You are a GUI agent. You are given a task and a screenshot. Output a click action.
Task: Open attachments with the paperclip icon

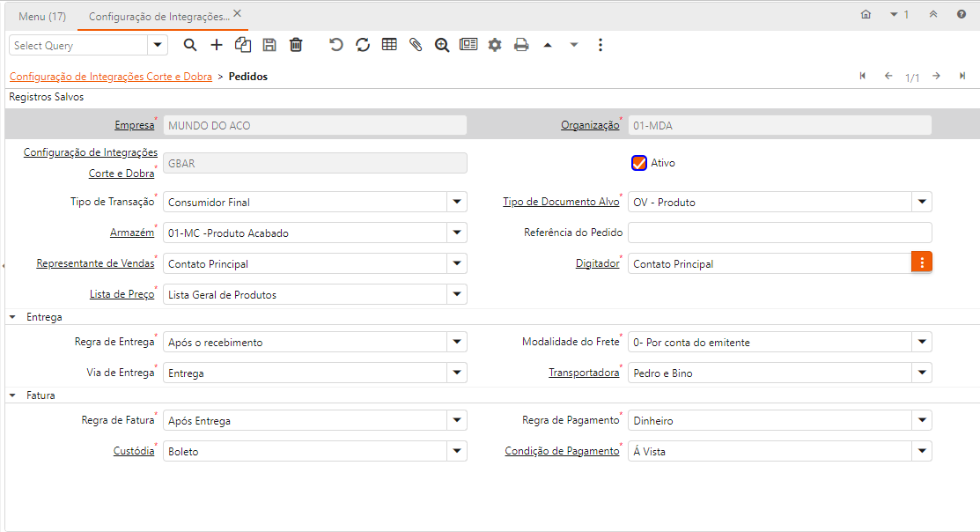[x=416, y=45]
